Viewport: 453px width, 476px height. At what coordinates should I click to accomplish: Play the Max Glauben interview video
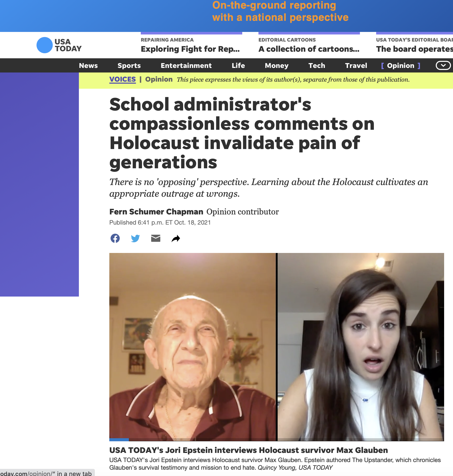coord(277,347)
